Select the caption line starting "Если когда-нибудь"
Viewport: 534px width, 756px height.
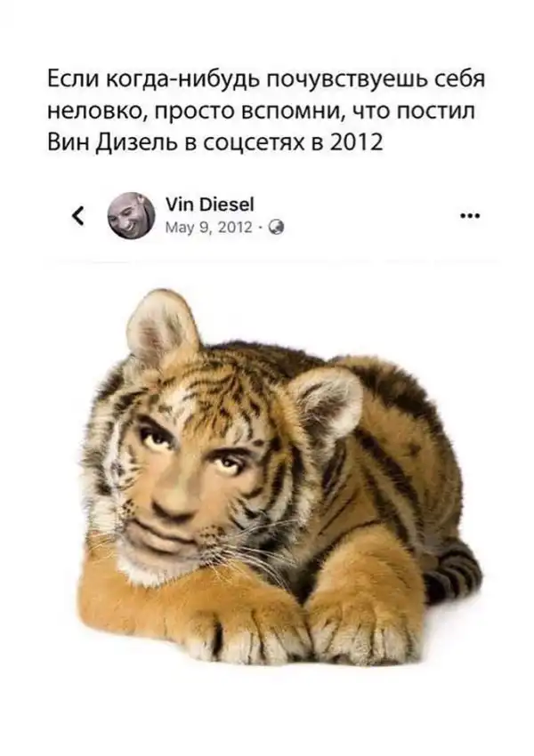(x=266, y=79)
